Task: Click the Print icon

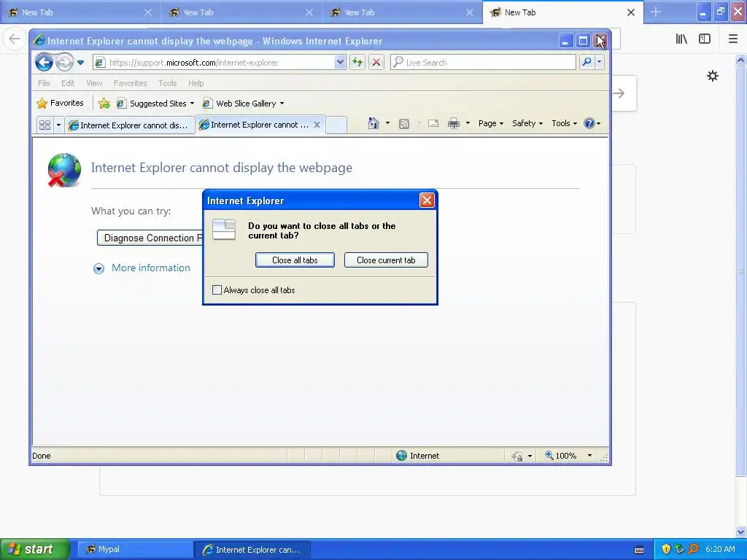Action: click(454, 123)
